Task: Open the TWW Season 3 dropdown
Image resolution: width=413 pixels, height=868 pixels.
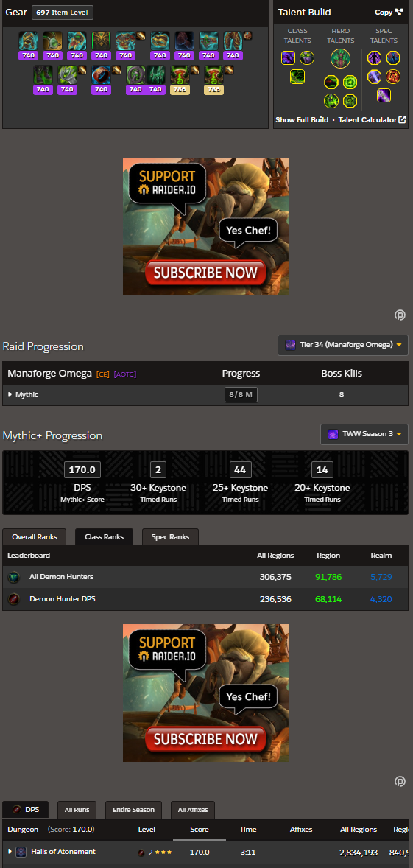Action: [x=364, y=434]
